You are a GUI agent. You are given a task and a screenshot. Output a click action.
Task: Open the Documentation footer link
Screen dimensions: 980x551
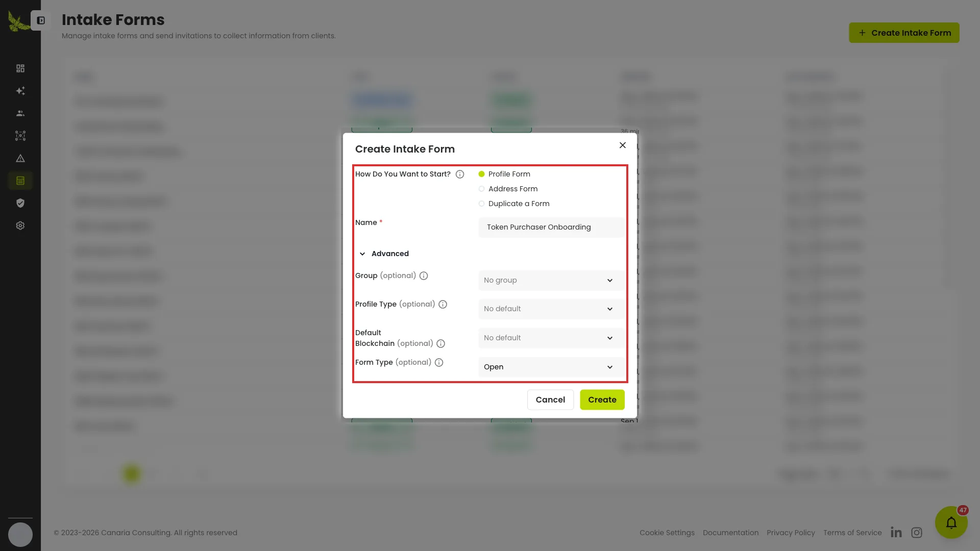(730, 533)
